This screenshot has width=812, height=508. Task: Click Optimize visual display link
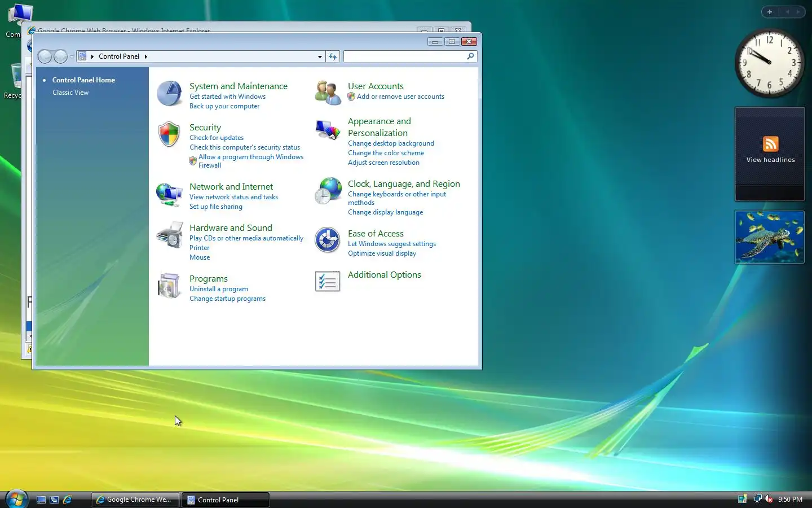pos(382,253)
